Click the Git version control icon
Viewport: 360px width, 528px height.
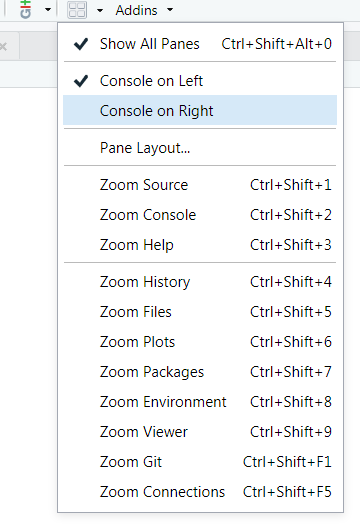(26, 9)
